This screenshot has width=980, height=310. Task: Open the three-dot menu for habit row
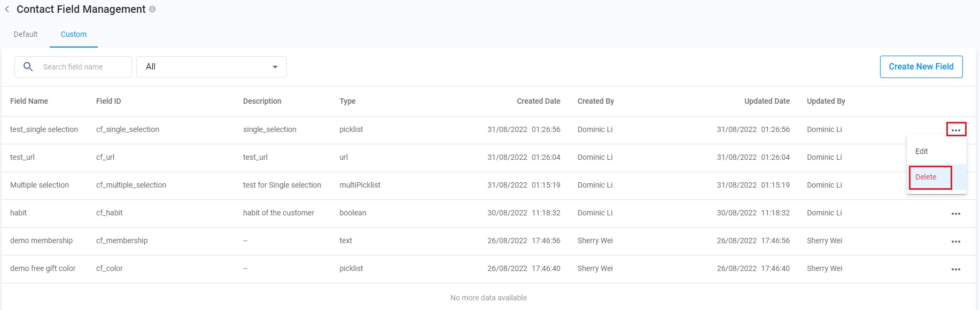tap(956, 214)
